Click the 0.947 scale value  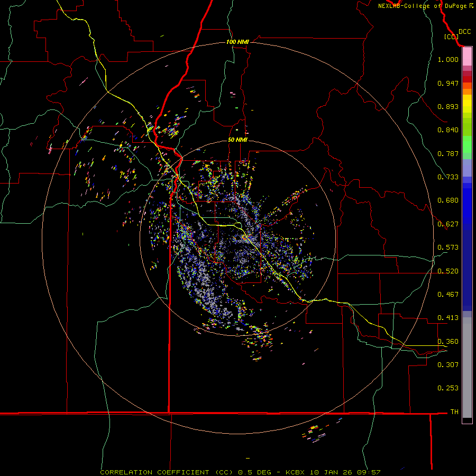click(x=448, y=83)
